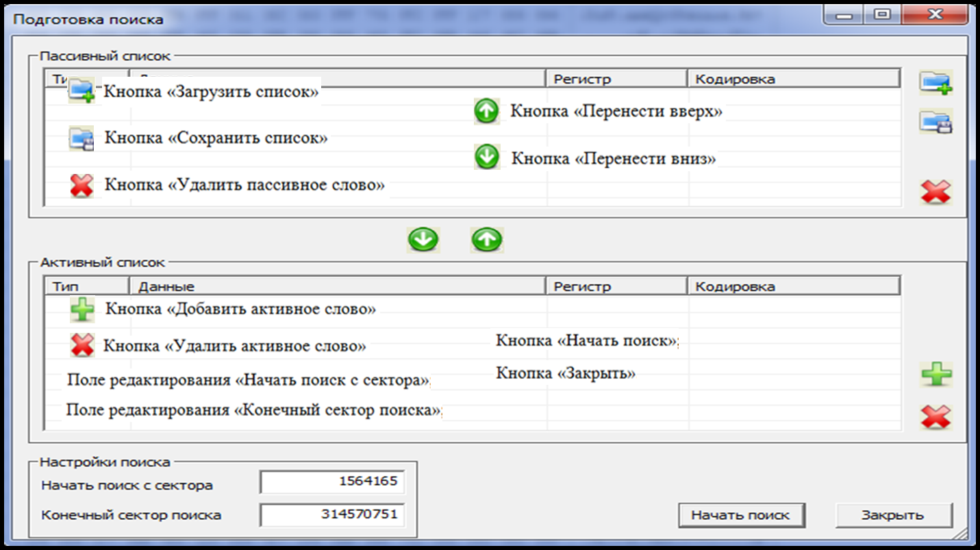Click the save list button beside the passive list
Screen dimensions: 980x550
[x=935, y=123]
